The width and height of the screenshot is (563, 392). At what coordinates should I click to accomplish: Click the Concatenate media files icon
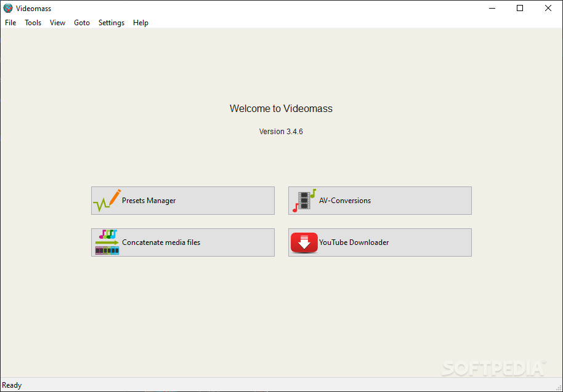(x=107, y=242)
